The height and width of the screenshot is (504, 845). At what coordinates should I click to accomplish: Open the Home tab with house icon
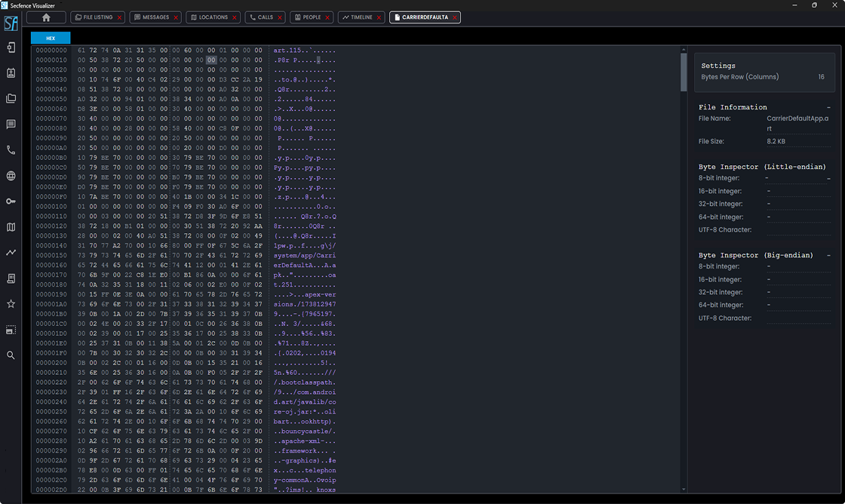point(46,17)
